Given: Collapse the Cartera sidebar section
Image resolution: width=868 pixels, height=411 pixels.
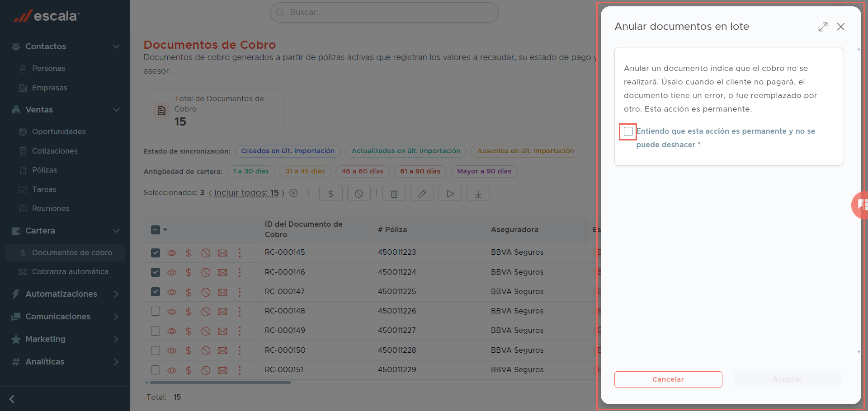Looking at the screenshot, I should [x=116, y=231].
